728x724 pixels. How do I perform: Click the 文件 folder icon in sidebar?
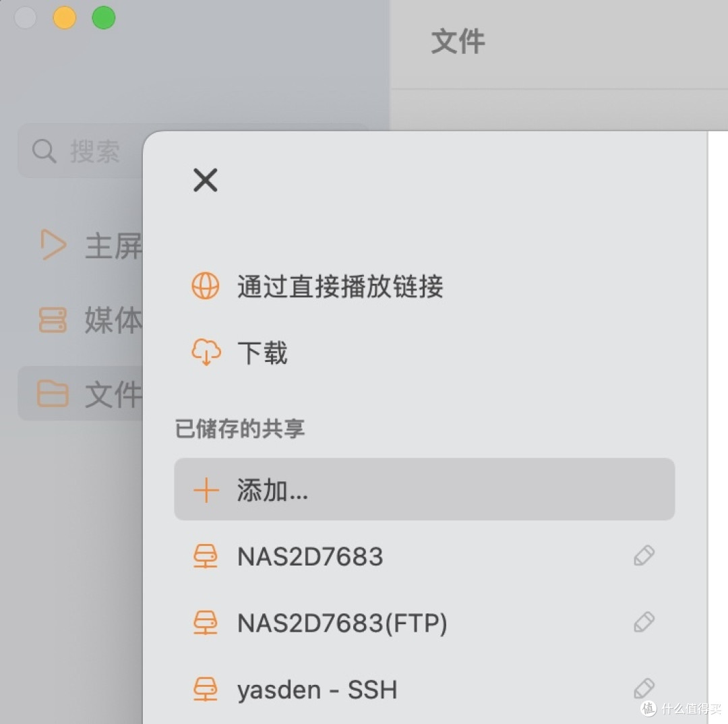53,395
